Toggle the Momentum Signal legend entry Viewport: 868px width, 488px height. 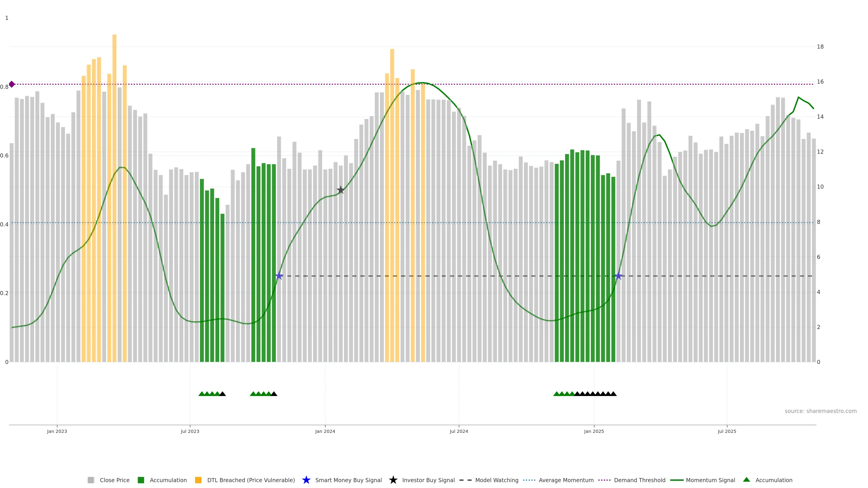pos(710,480)
